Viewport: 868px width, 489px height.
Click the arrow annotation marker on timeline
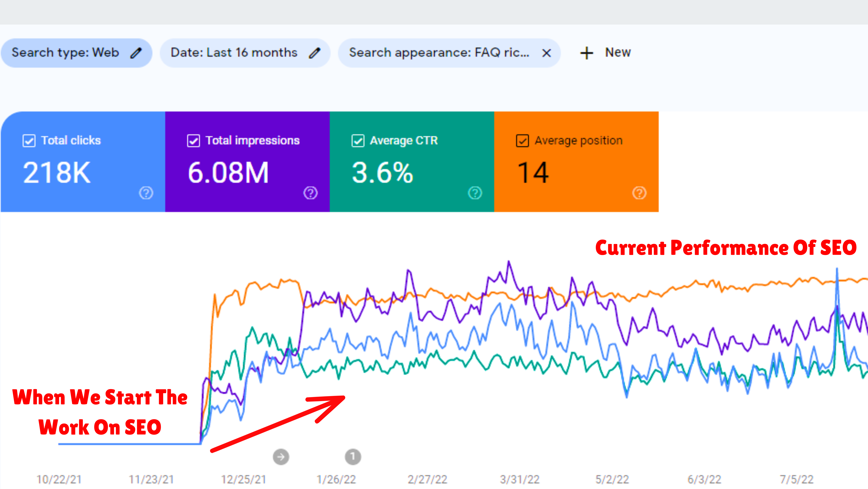point(281,457)
